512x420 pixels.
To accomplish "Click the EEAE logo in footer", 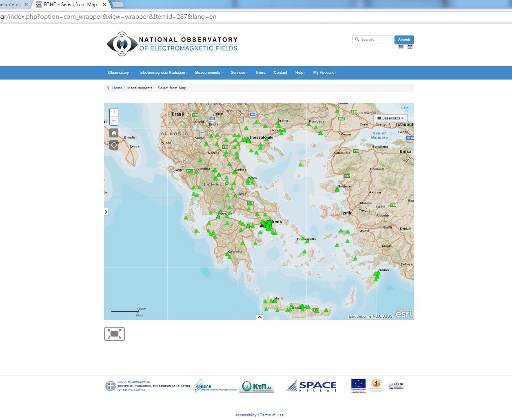I will [x=215, y=386].
